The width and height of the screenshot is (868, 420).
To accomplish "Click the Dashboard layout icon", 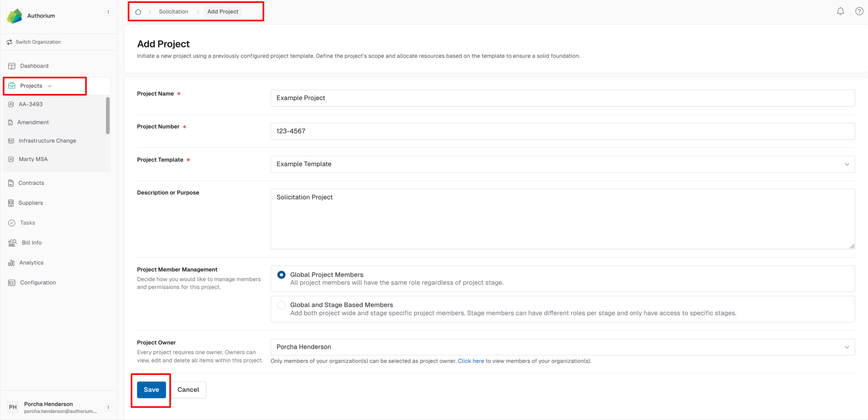I will click(12, 66).
